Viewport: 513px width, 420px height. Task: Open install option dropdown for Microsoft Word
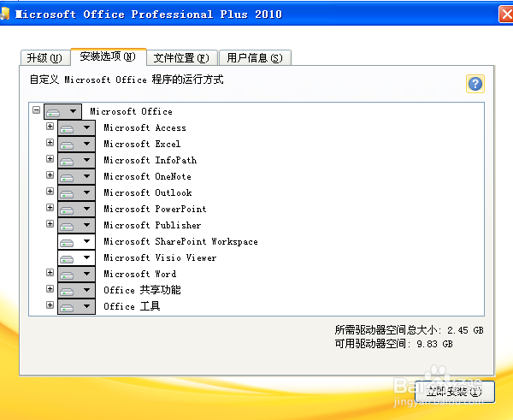[77, 274]
